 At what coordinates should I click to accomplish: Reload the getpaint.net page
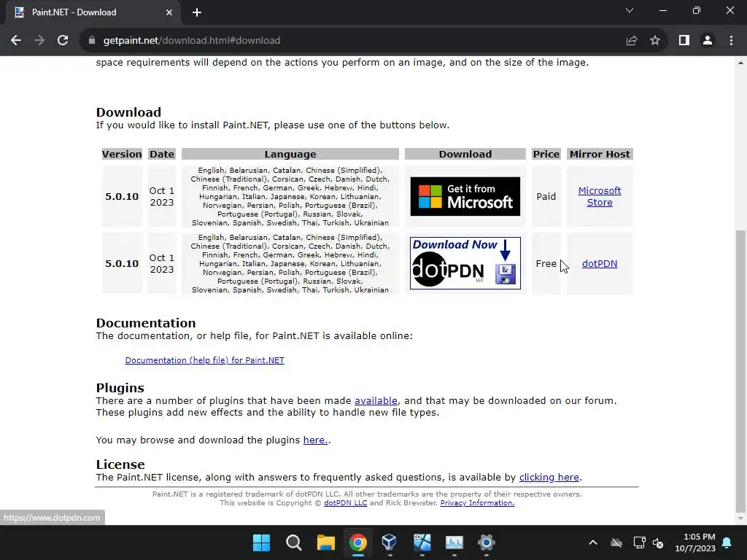click(63, 41)
